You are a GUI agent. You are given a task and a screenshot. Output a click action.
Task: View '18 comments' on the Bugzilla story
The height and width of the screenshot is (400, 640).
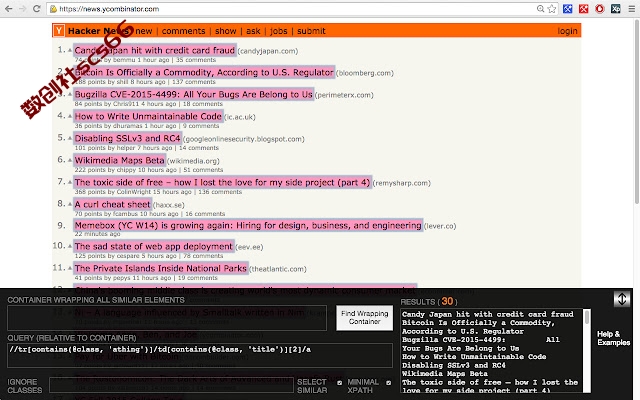tap(203, 104)
